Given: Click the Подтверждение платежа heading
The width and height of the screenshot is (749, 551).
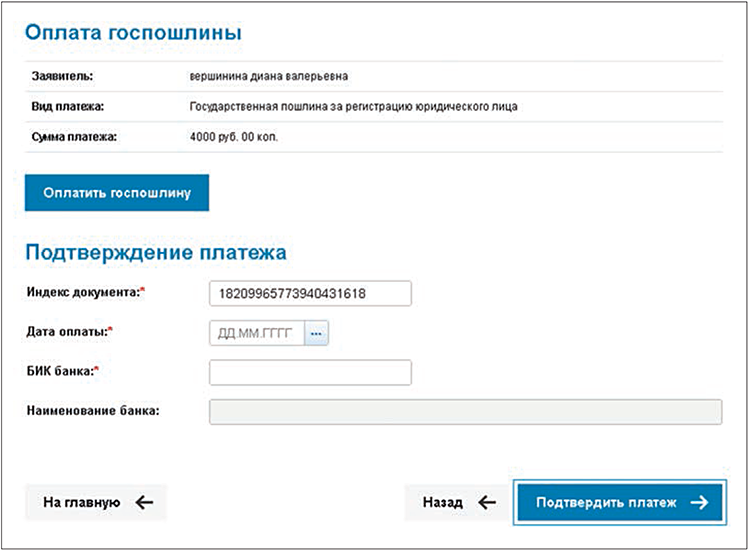Looking at the screenshot, I should click(156, 251).
